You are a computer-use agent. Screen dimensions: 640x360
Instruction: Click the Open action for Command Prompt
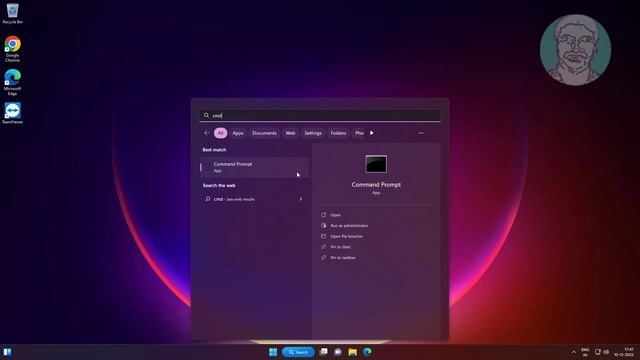335,215
